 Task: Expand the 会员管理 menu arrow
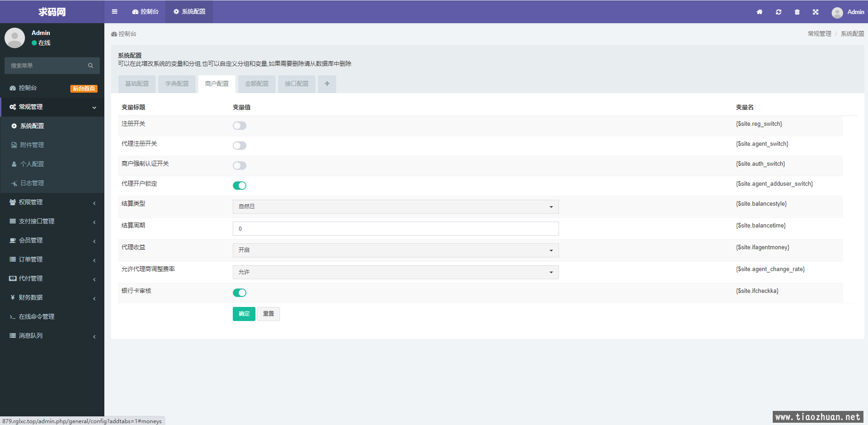point(94,241)
